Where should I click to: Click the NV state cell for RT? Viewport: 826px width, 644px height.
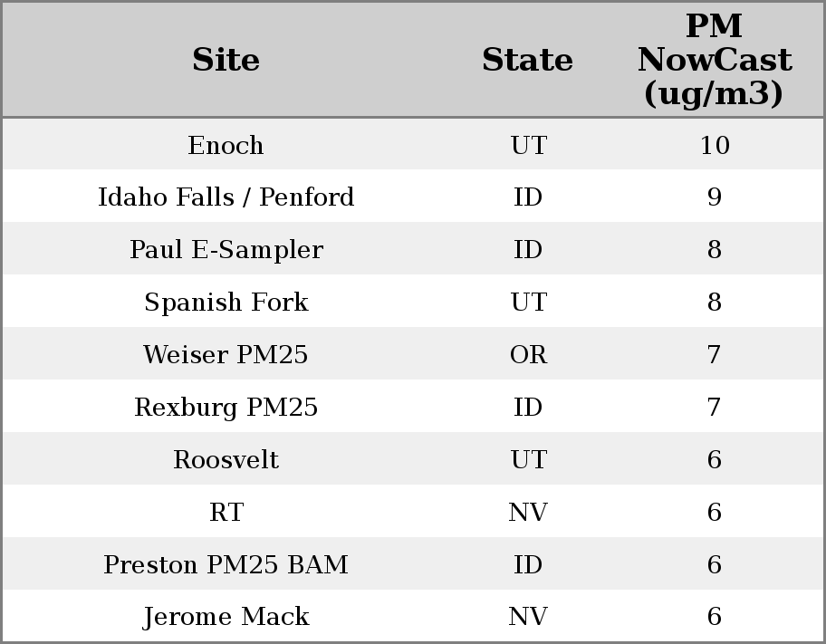[x=528, y=513]
